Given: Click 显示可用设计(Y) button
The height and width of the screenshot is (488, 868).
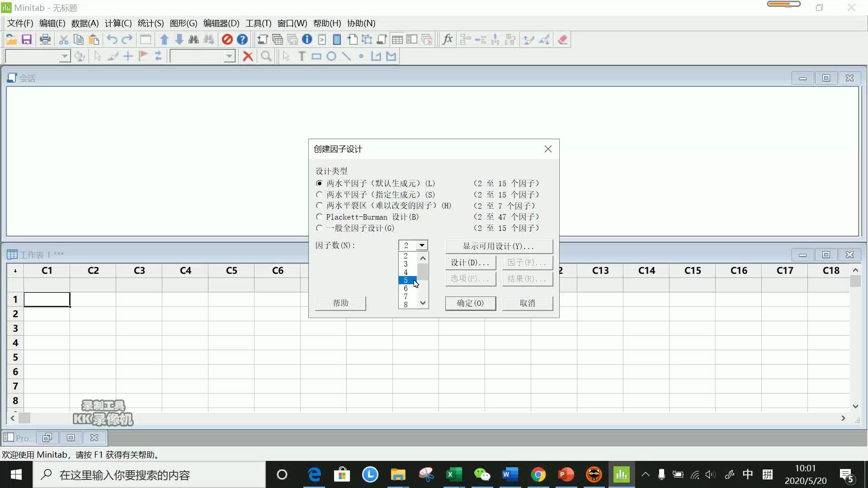Looking at the screenshot, I should pyautogui.click(x=498, y=246).
